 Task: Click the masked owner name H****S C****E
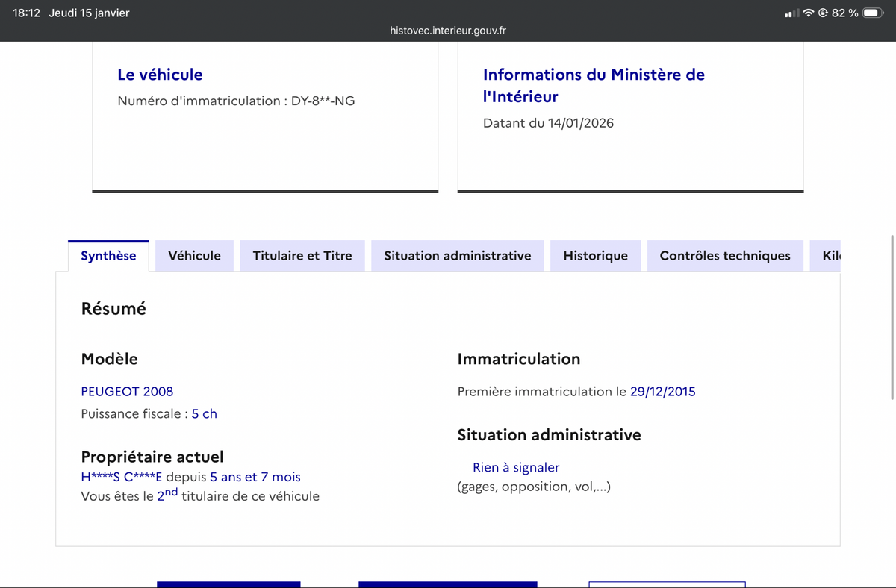(x=121, y=477)
